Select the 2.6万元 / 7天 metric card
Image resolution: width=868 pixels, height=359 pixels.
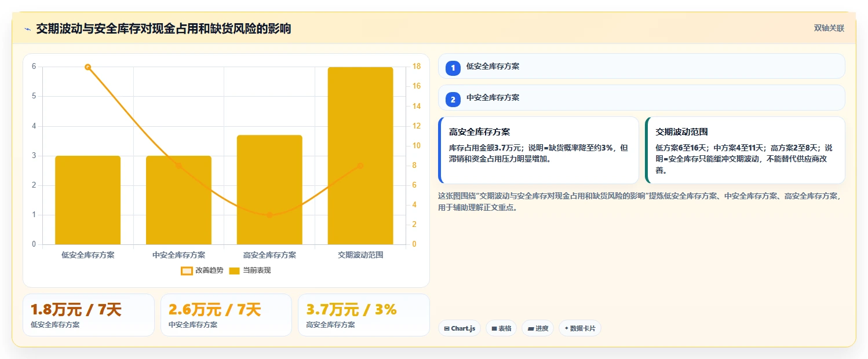click(x=226, y=315)
